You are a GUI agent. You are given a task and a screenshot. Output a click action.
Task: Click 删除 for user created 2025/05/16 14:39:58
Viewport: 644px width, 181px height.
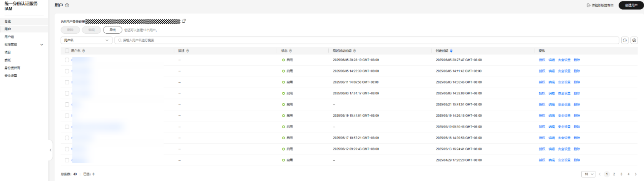[x=577, y=138]
